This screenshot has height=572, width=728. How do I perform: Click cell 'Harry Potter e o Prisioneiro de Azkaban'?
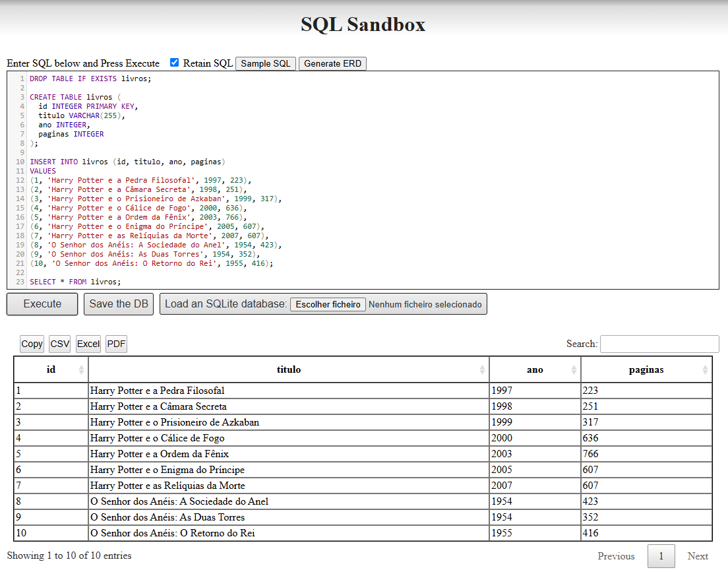click(289, 422)
